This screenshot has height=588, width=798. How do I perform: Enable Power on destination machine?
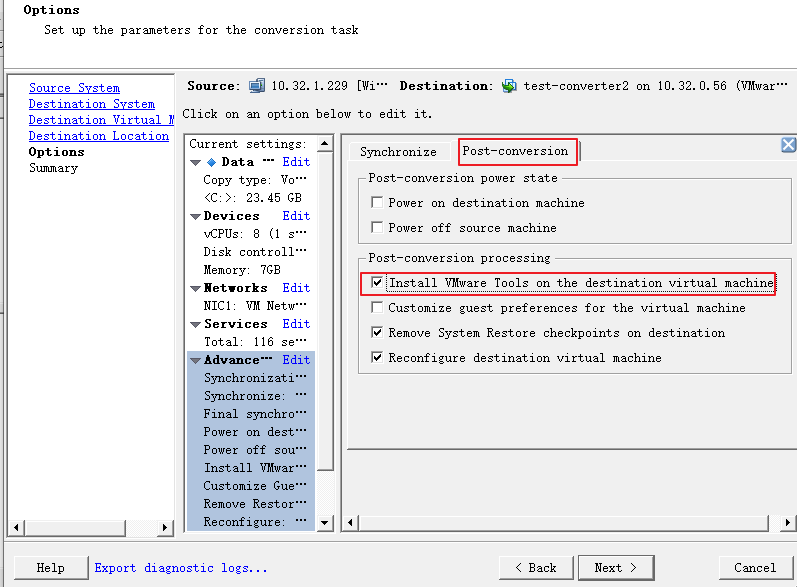(377, 203)
